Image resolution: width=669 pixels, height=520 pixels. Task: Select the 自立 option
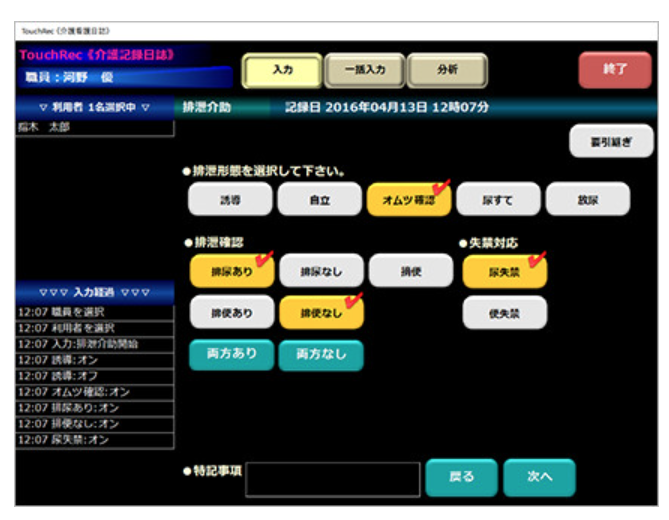319,199
